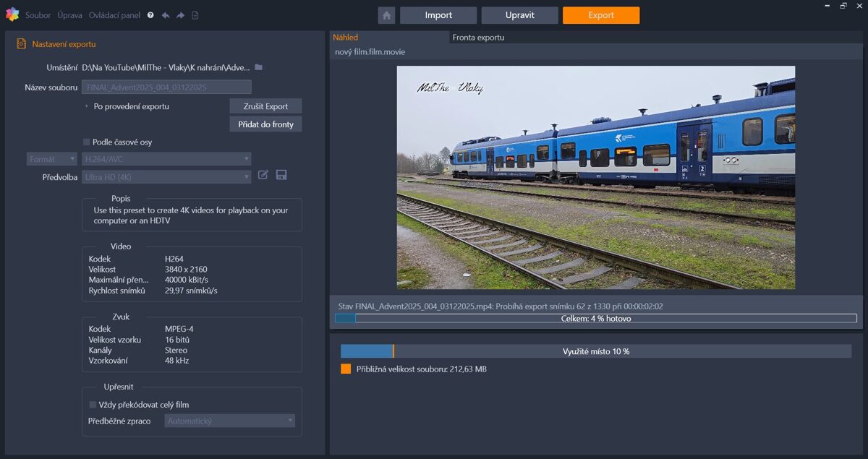Click the redo arrow icon

tap(180, 15)
